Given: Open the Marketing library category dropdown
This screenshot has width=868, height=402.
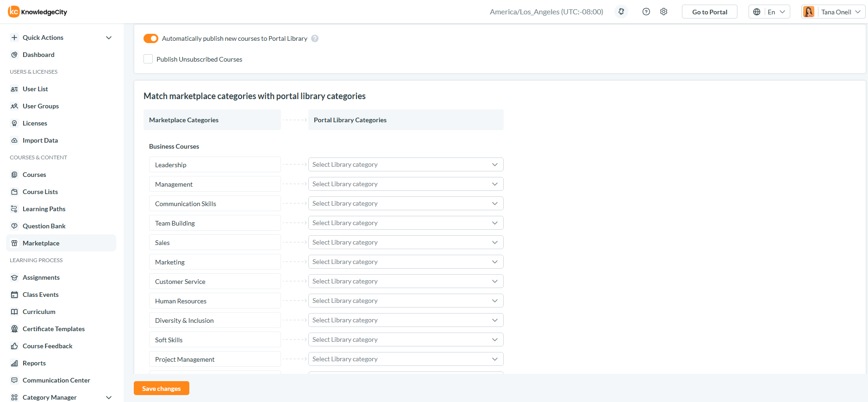Looking at the screenshot, I should 406,262.
